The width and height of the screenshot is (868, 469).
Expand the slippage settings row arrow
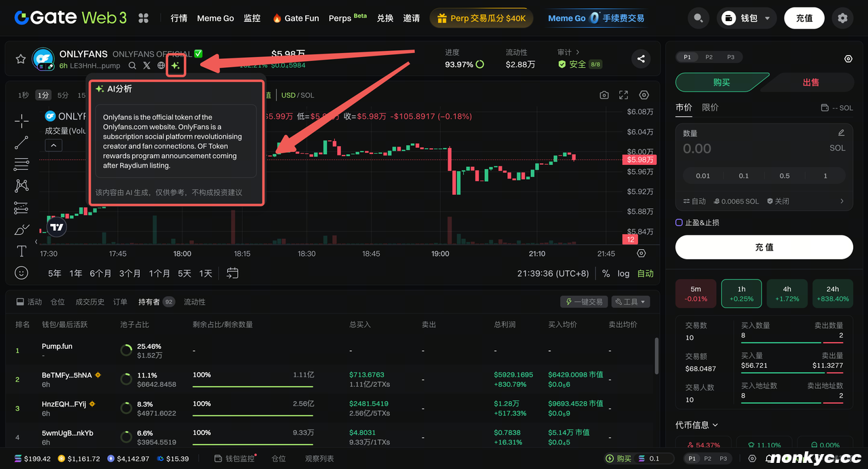842,202
